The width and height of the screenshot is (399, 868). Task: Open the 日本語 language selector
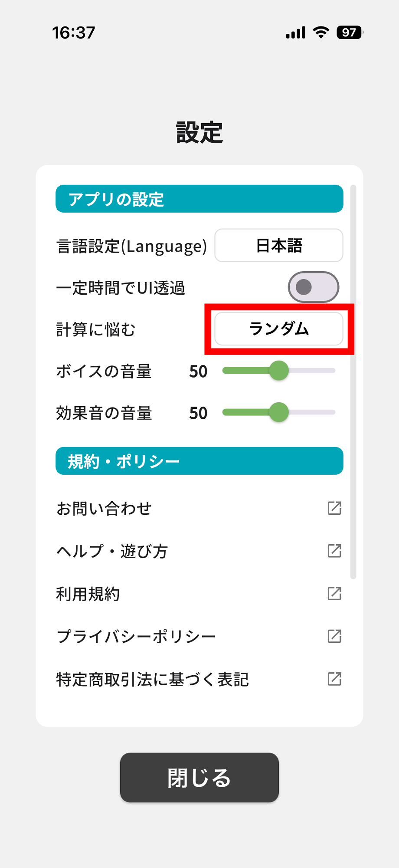[x=279, y=245]
